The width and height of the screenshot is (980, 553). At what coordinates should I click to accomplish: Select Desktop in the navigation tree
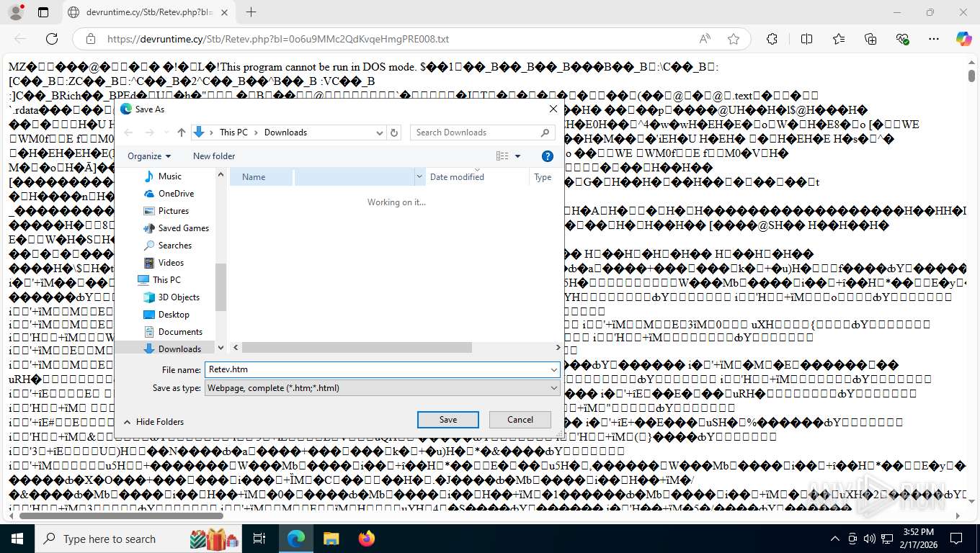pyautogui.click(x=174, y=315)
